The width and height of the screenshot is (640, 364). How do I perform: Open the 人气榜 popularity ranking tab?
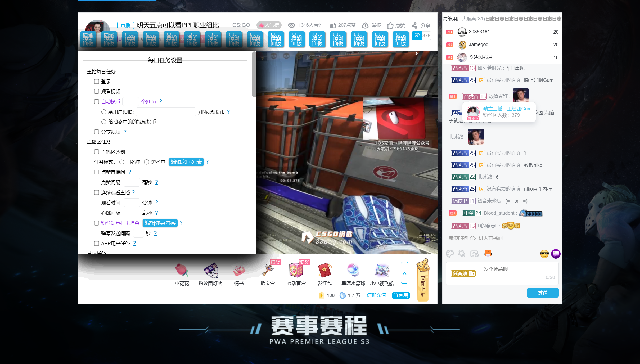(x=269, y=25)
